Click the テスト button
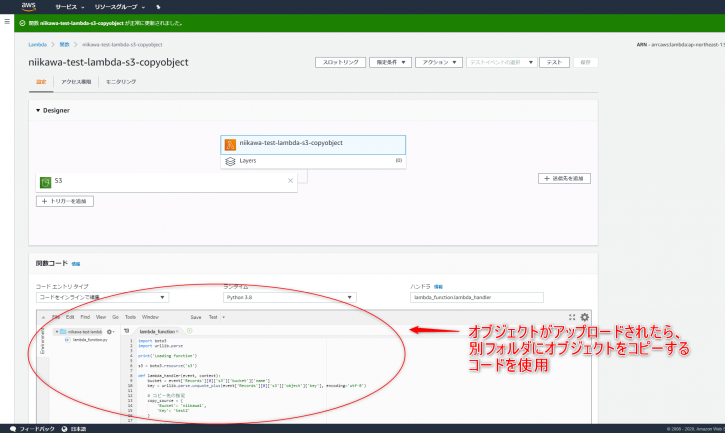This screenshot has width=725, height=433. point(554,62)
